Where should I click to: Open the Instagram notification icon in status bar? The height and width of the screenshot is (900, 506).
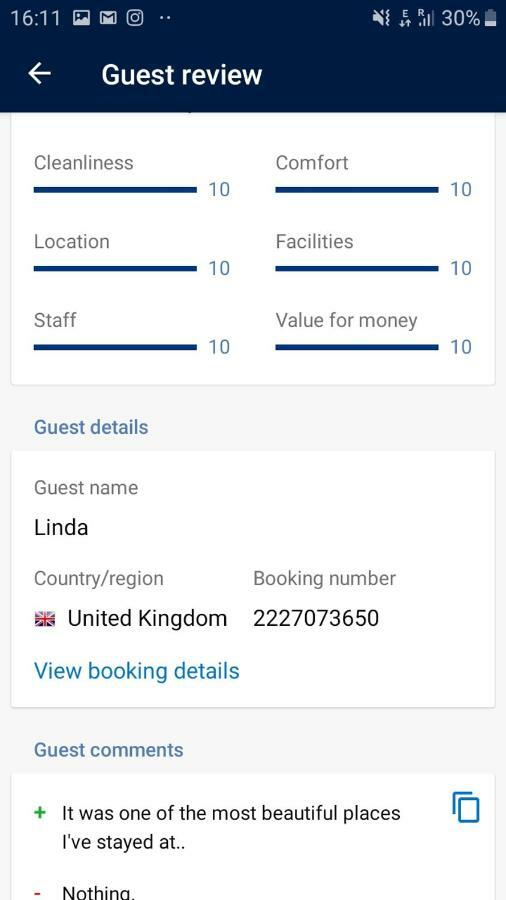[135, 18]
